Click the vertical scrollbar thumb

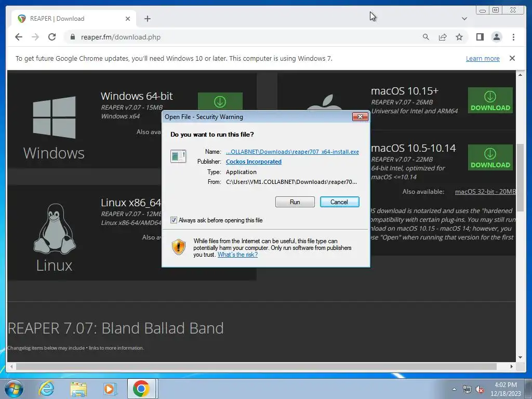520,178
